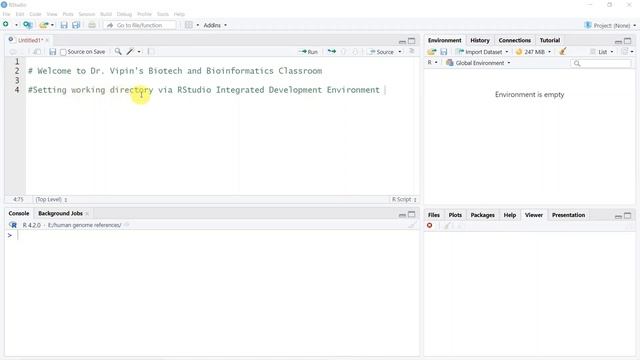
Task: Open the Session menu
Action: tap(87, 14)
